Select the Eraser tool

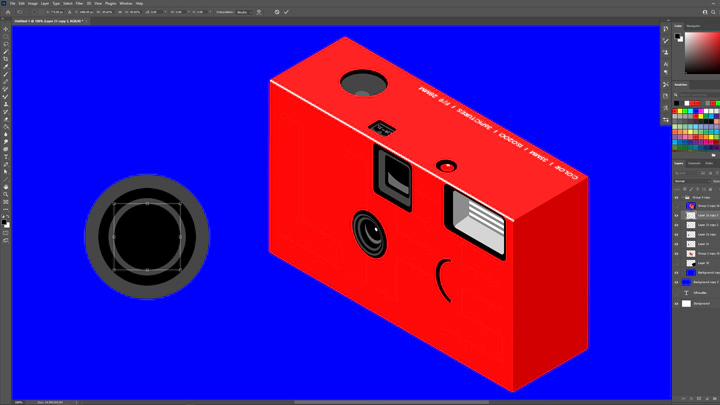point(6,119)
